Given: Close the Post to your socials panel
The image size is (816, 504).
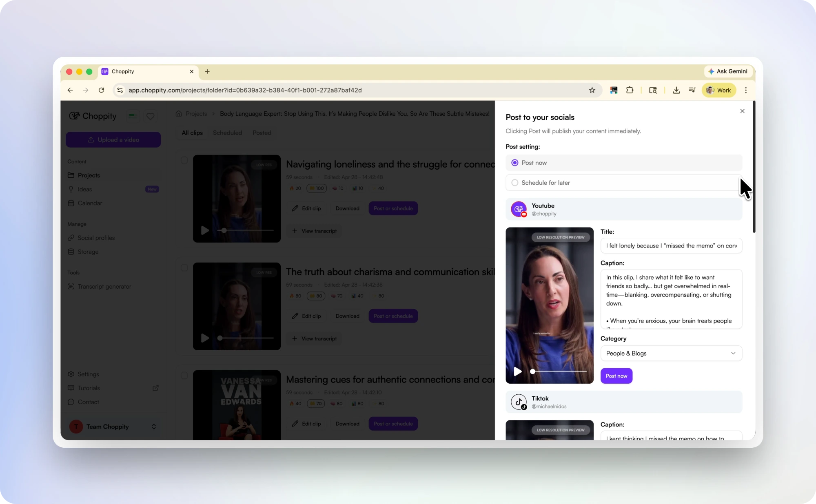Looking at the screenshot, I should coord(742,111).
